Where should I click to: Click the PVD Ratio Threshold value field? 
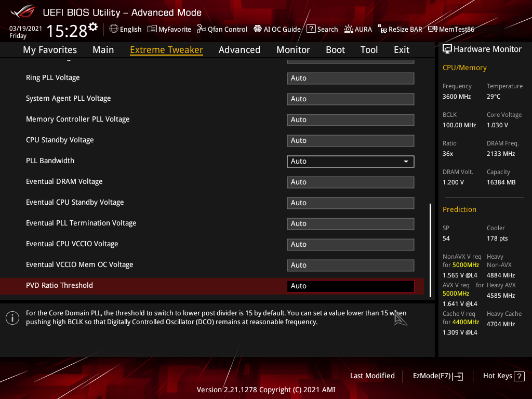point(351,286)
